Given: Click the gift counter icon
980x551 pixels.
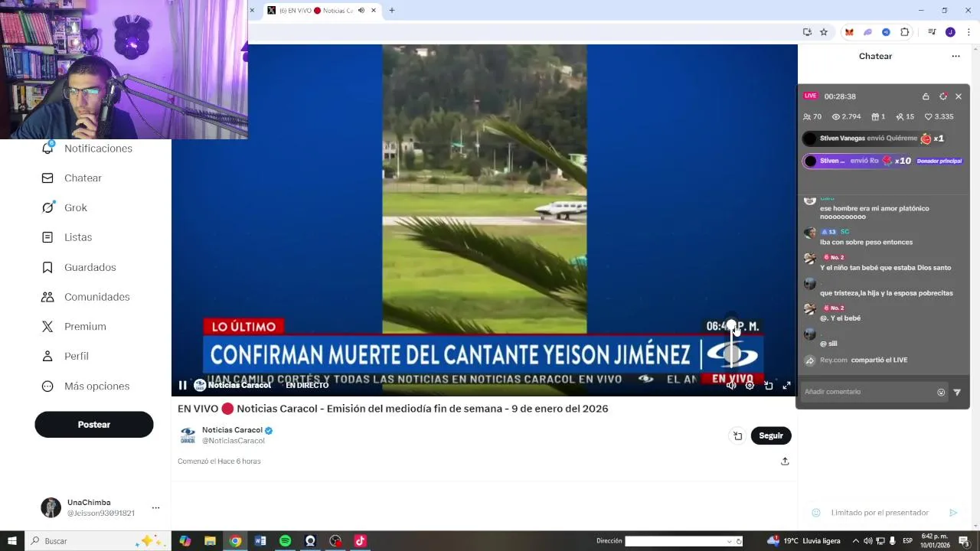Looking at the screenshot, I should 878,117.
